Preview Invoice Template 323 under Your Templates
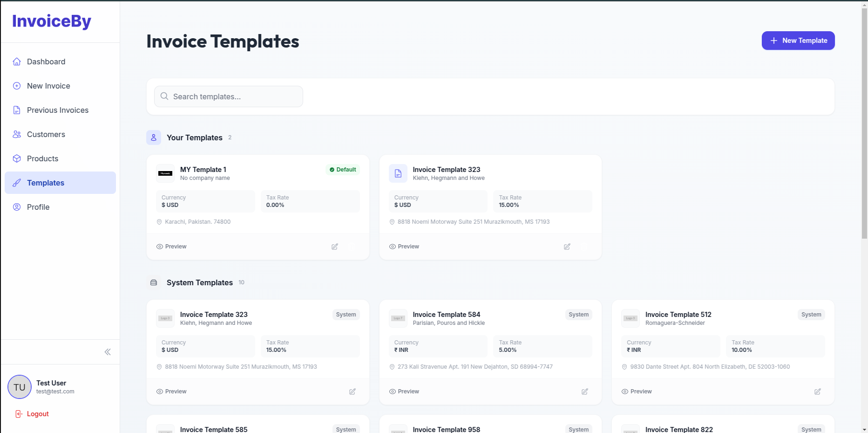 pyautogui.click(x=404, y=247)
